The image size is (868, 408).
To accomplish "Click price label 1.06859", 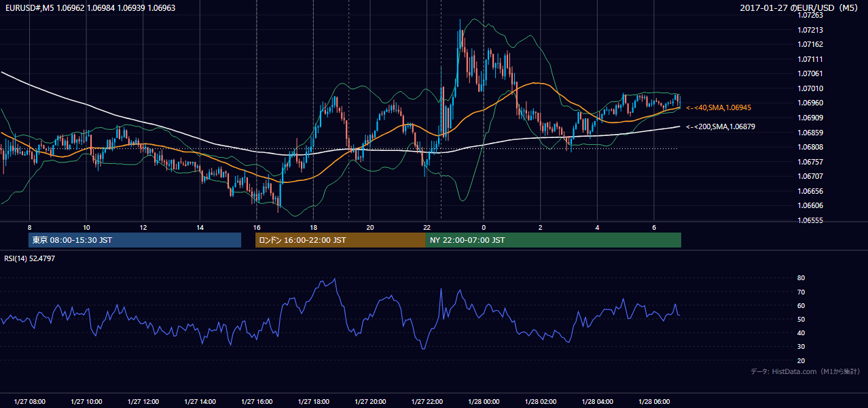I will coord(810,133).
